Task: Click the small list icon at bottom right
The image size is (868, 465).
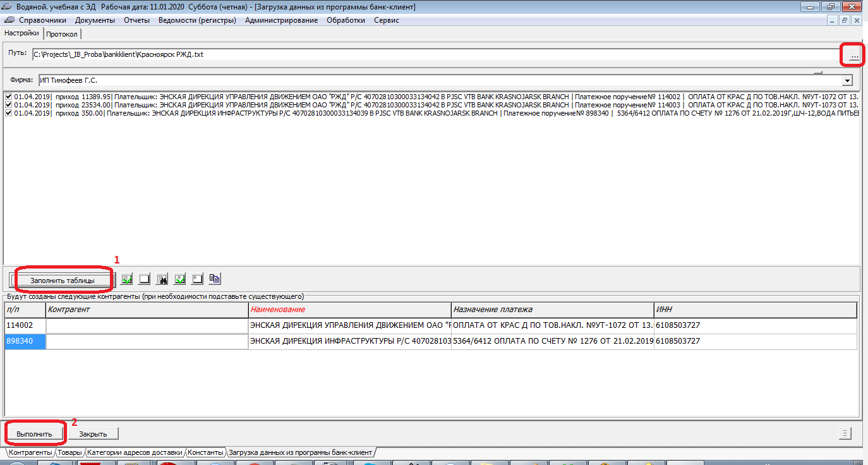Action: (x=843, y=433)
